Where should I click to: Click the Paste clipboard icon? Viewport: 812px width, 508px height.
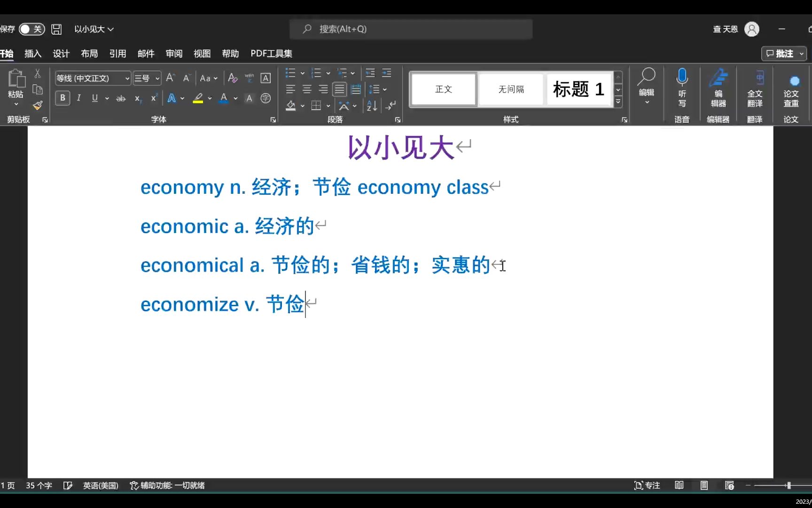tap(16, 79)
